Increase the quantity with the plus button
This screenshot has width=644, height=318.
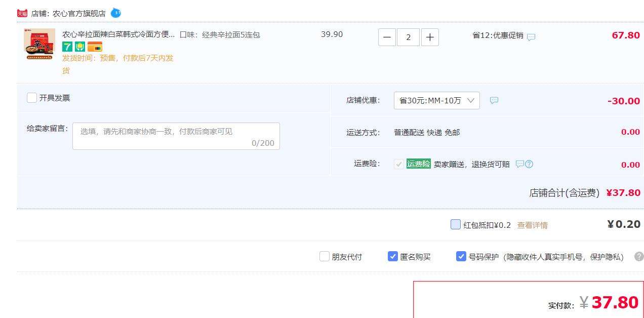pos(430,37)
